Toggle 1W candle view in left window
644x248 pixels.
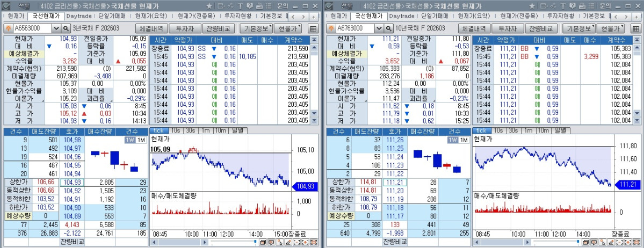(130, 140)
